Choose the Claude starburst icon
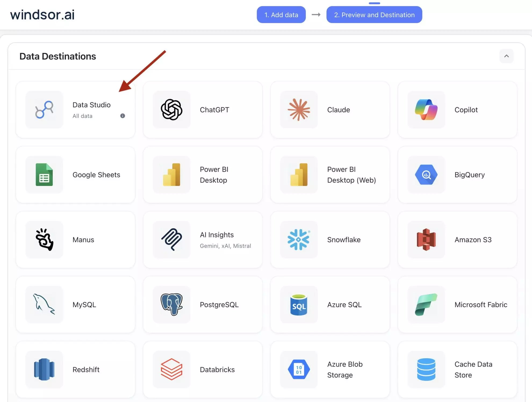 pyautogui.click(x=299, y=110)
